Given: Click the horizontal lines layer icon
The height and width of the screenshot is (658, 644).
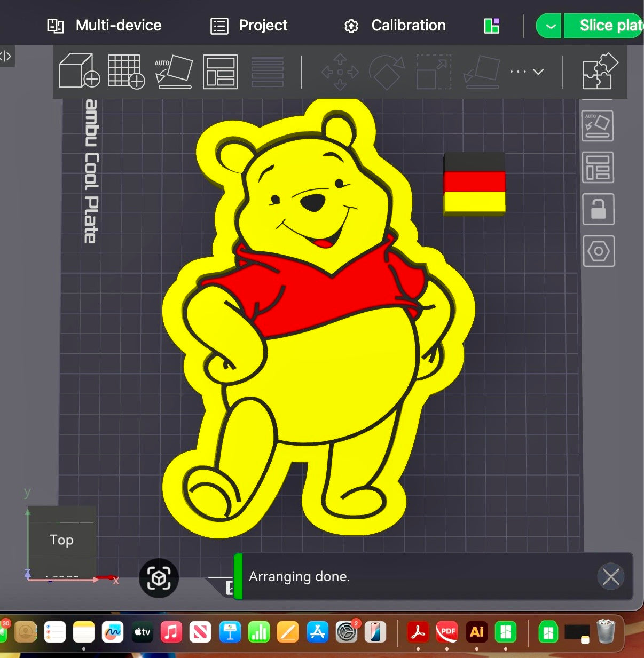Looking at the screenshot, I should [268, 72].
